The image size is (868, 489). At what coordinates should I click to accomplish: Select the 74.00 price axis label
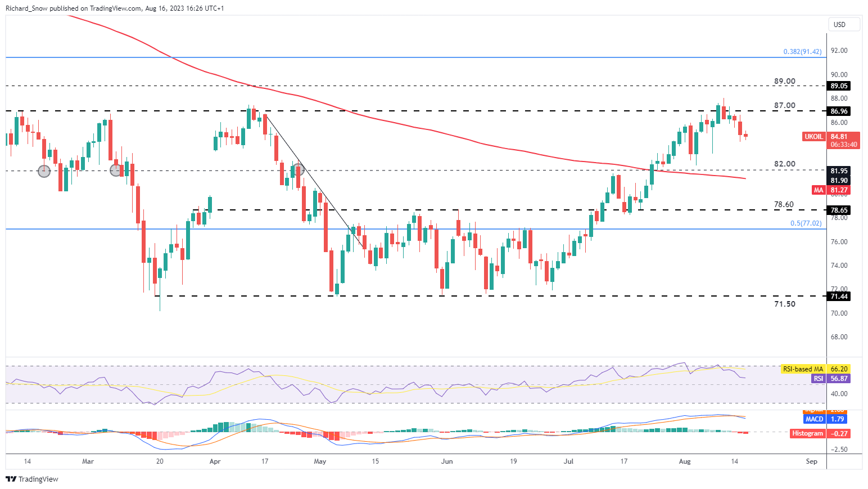(x=839, y=266)
